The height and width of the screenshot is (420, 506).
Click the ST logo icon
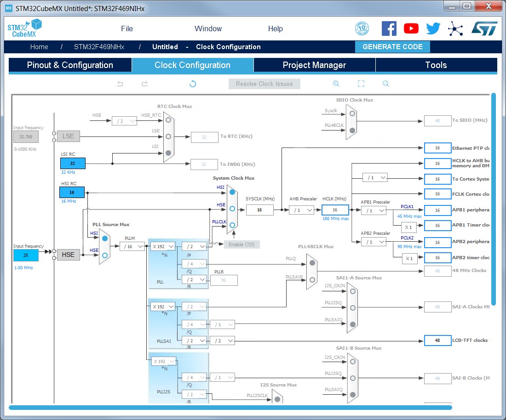click(484, 28)
